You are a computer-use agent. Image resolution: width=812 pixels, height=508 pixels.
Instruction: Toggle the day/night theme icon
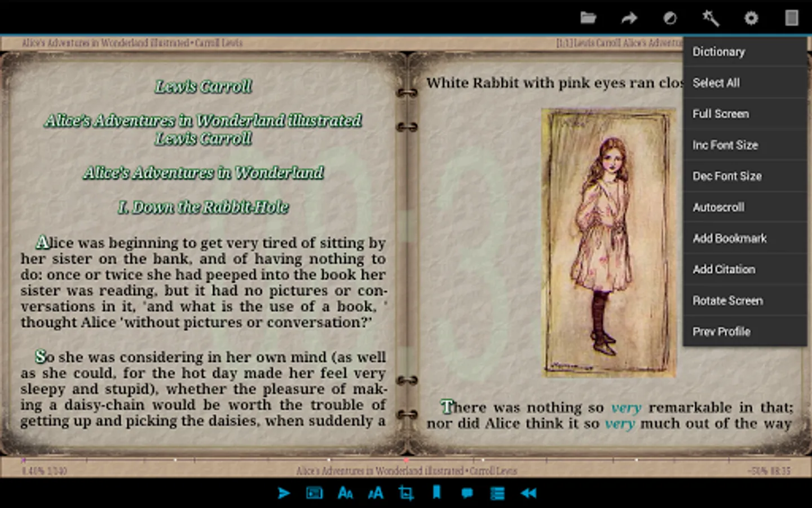pos(670,18)
